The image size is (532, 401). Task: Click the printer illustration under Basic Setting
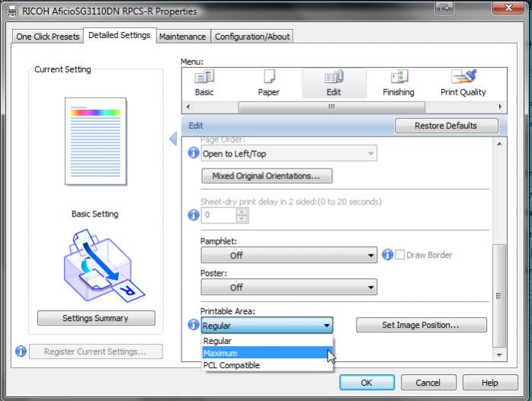click(104, 266)
